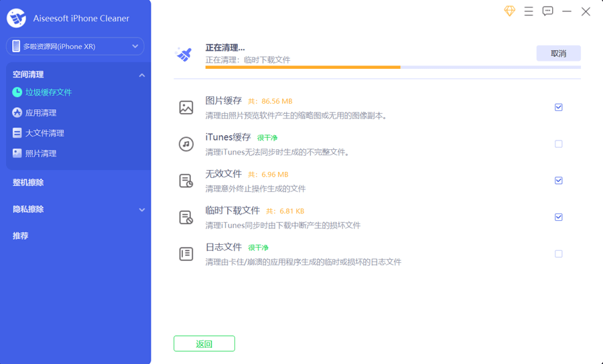Click the 临时下载文件 document icon
The height and width of the screenshot is (364, 603).
pyautogui.click(x=186, y=217)
